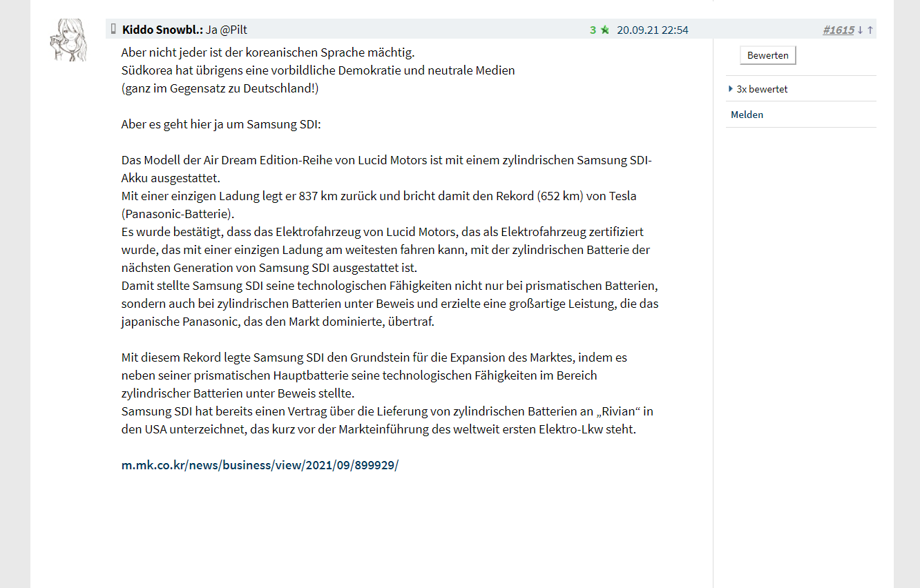Open the permalink for post #1615
This screenshot has height=588, width=920.
pos(838,30)
